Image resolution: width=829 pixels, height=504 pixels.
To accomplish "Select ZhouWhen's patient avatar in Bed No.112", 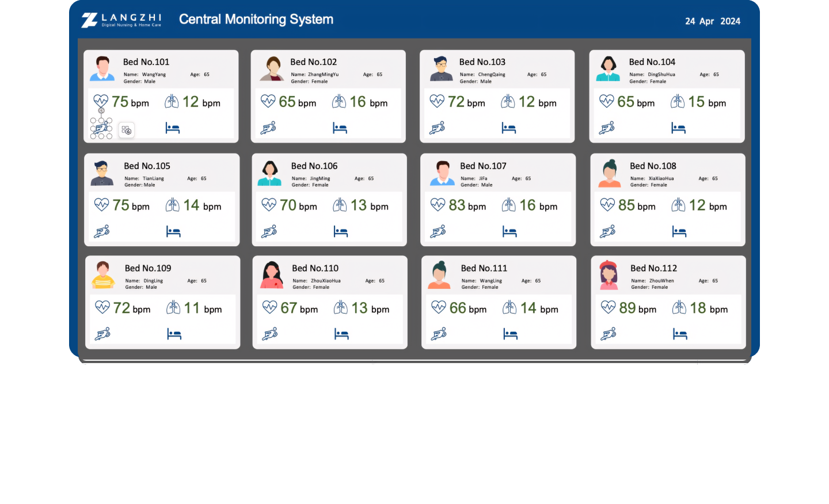I will [x=609, y=274].
